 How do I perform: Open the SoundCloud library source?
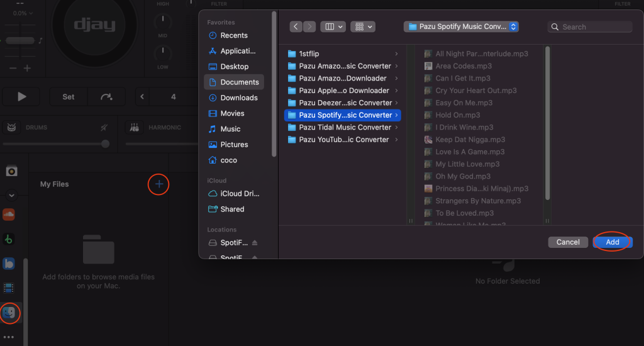9,215
